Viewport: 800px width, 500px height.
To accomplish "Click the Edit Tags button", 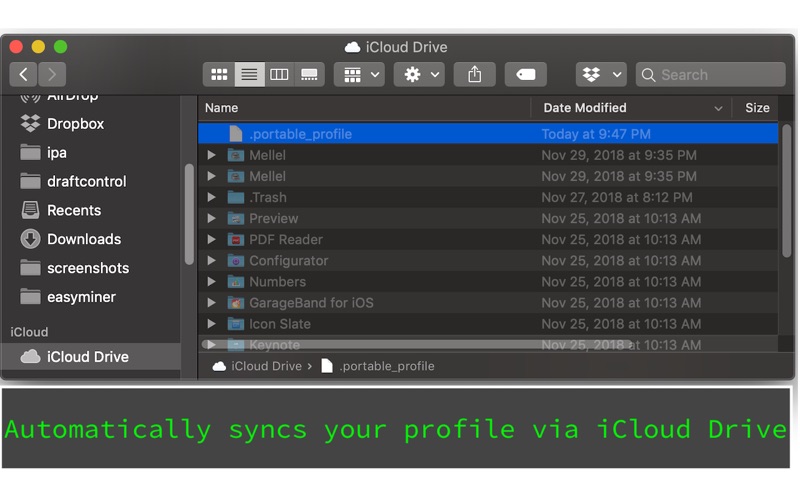I will (x=526, y=74).
